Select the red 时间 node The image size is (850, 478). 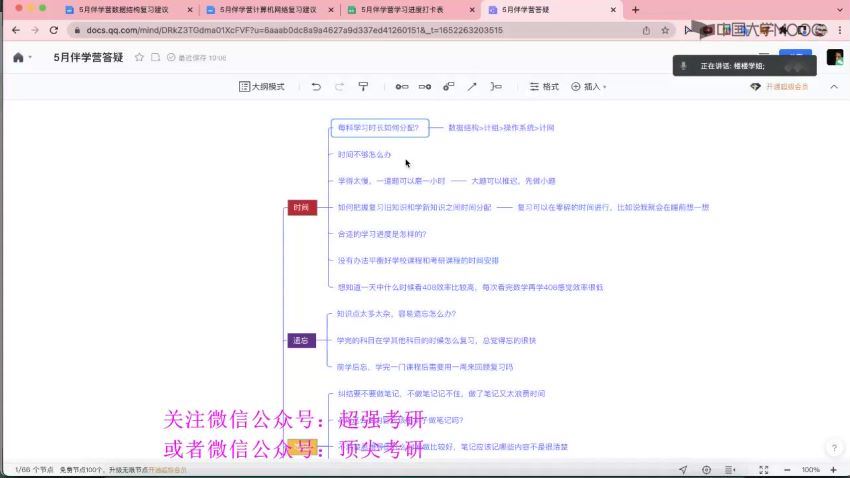point(301,208)
